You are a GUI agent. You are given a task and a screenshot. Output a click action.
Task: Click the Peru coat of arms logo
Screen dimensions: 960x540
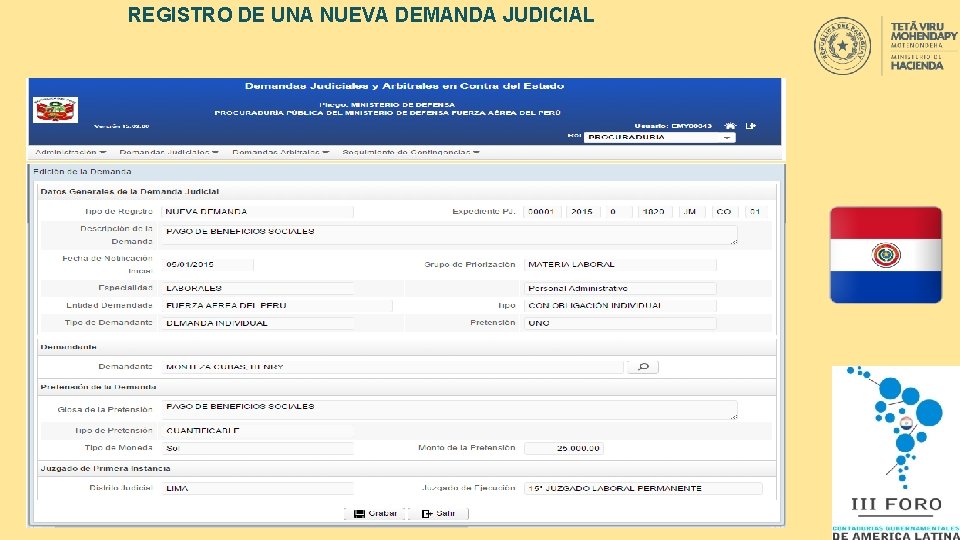tap(55, 110)
